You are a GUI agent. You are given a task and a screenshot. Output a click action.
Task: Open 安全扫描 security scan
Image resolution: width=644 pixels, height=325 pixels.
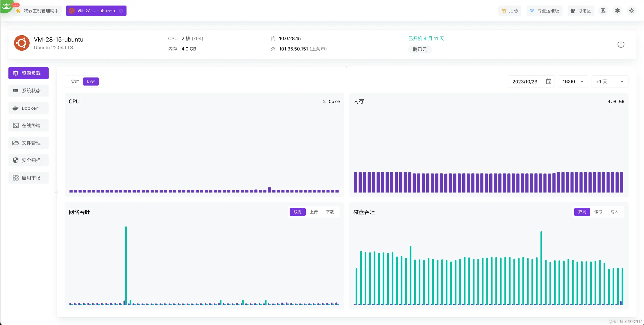pos(29,160)
